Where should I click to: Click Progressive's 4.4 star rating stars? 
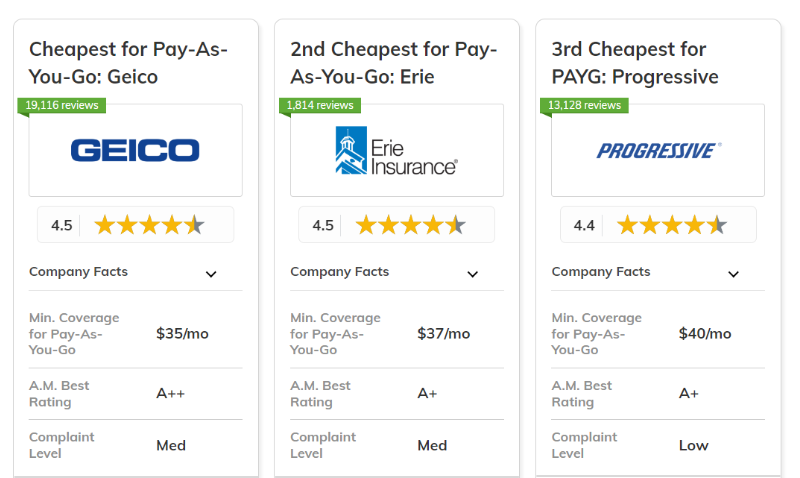[x=671, y=225]
